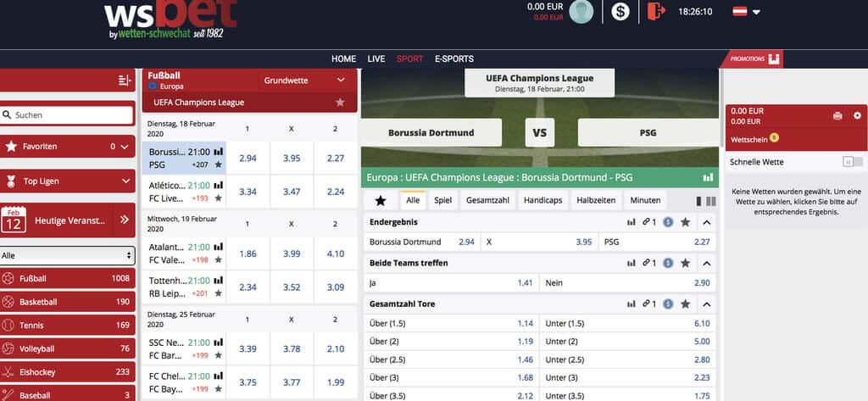Image resolution: width=868 pixels, height=401 pixels.
Task: Switch to the Alle tab
Action: [413, 200]
